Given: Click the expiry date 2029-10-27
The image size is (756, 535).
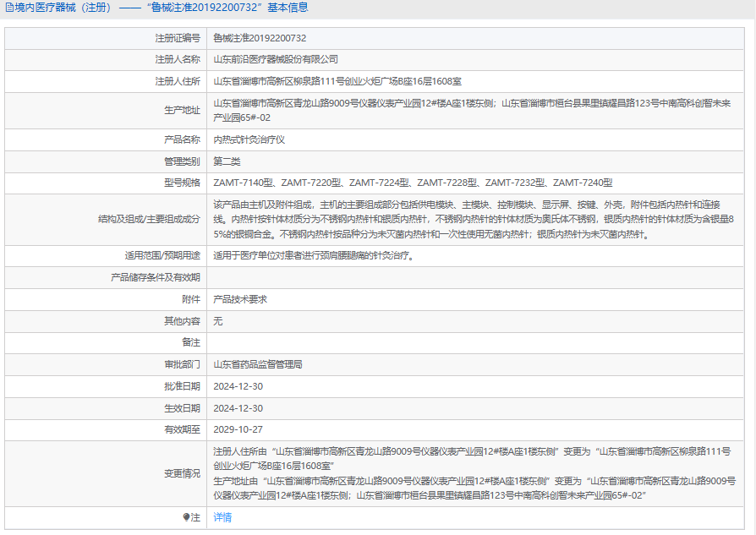Looking at the screenshot, I should [x=238, y=429].
